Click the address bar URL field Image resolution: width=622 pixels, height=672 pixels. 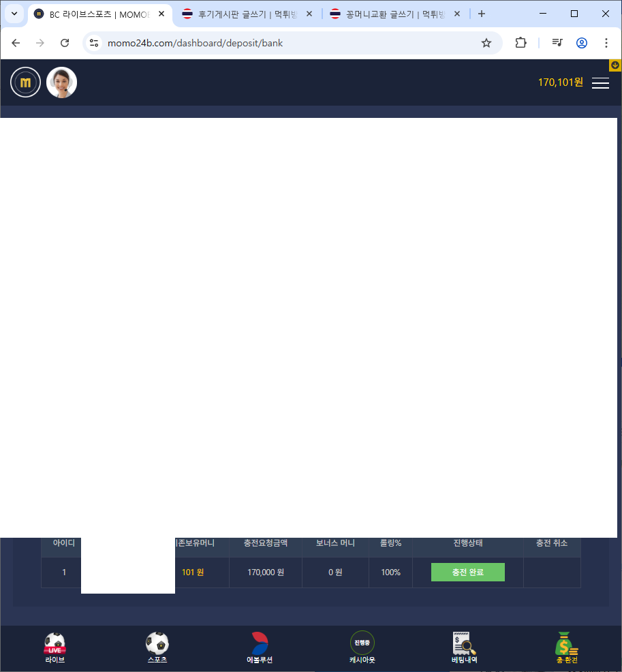[x=286, y=43]
